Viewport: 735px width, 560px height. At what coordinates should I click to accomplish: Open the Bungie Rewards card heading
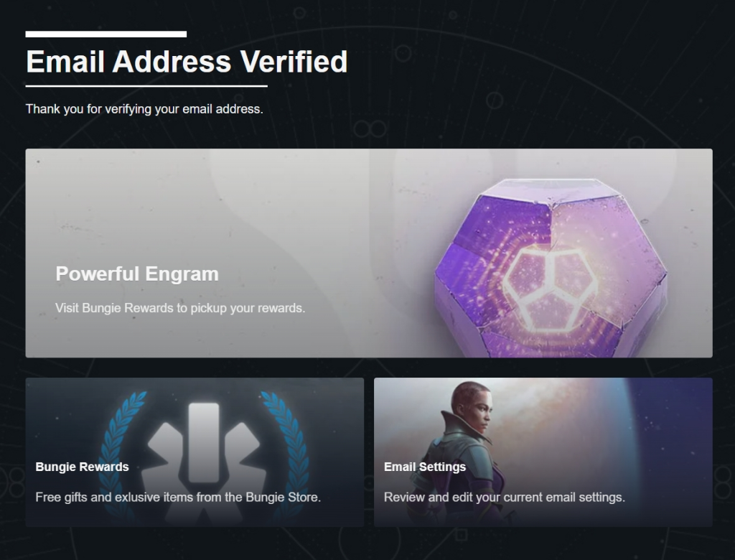82,467
